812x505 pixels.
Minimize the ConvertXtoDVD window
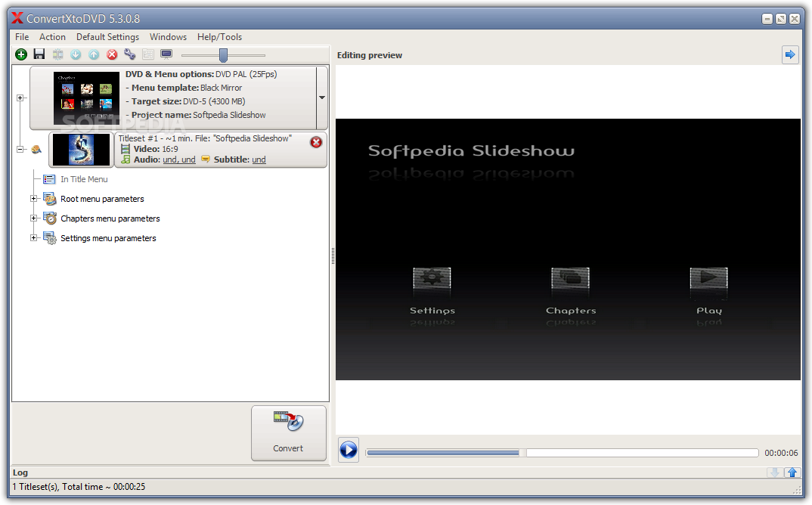tap(767, 19)
